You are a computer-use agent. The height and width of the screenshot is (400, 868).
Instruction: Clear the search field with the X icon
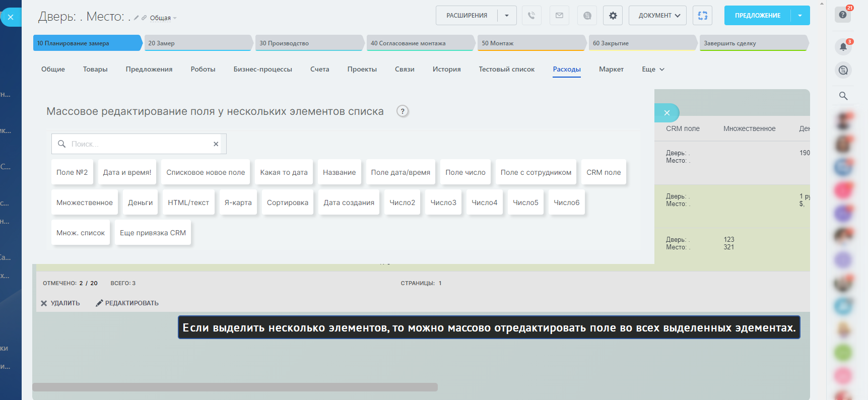click(x=216, y=144)
